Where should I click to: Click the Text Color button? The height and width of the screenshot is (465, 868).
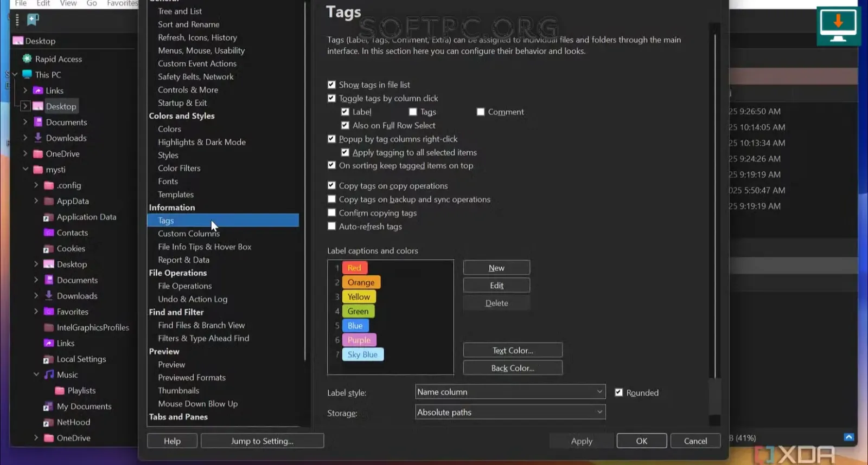pyautogui.click(x=513, y=350)
